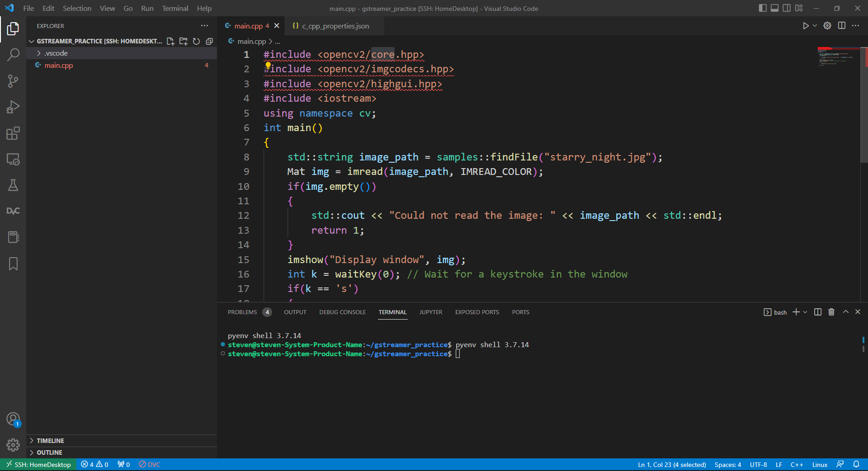The height and width of the screenshot is (471, 868).
Task: Open the Bookmarks icon in activity bar
Action: point(13,264)
